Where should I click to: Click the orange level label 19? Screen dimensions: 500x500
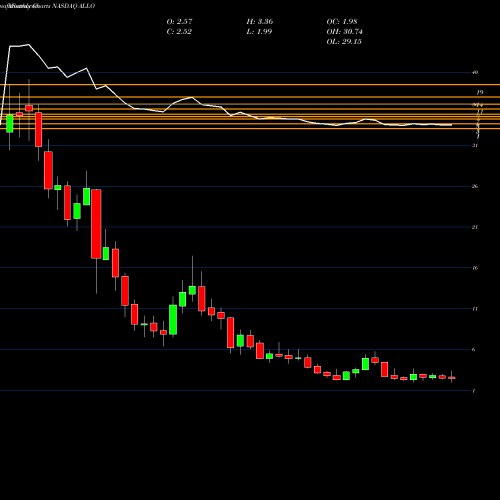480,92
